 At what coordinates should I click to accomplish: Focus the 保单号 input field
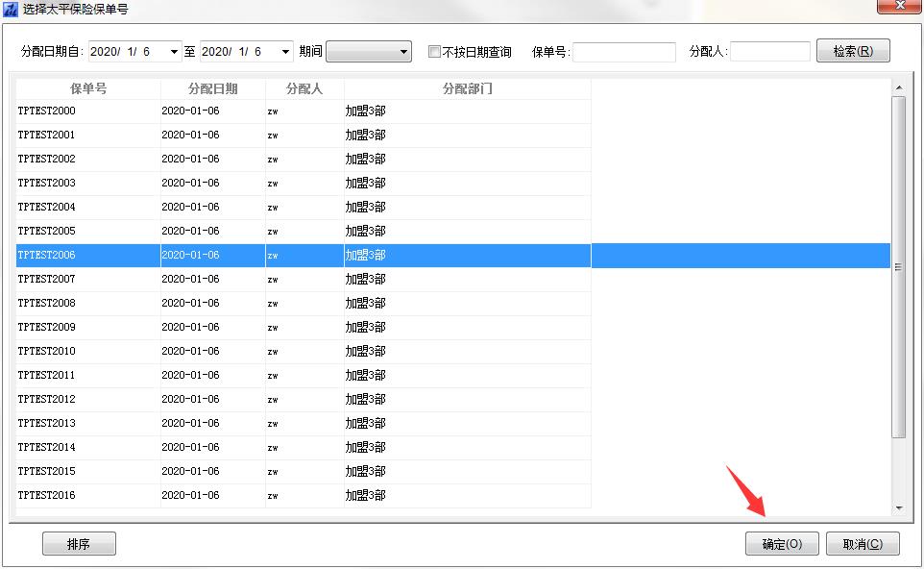tap(624, 52)
